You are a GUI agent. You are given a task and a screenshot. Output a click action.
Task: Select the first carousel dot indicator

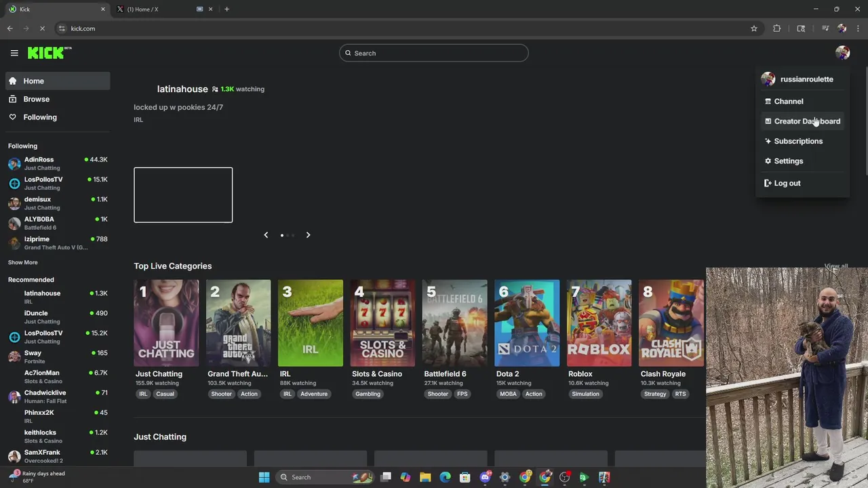282,235
